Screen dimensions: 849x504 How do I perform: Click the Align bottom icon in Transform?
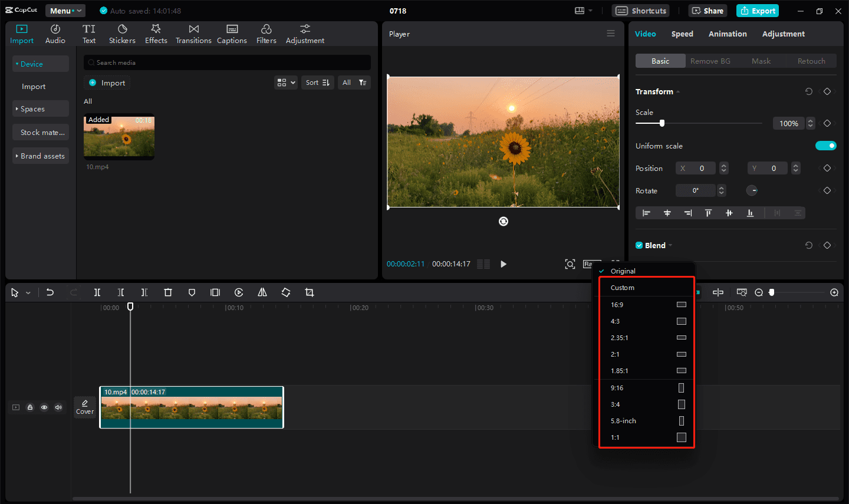750,213
